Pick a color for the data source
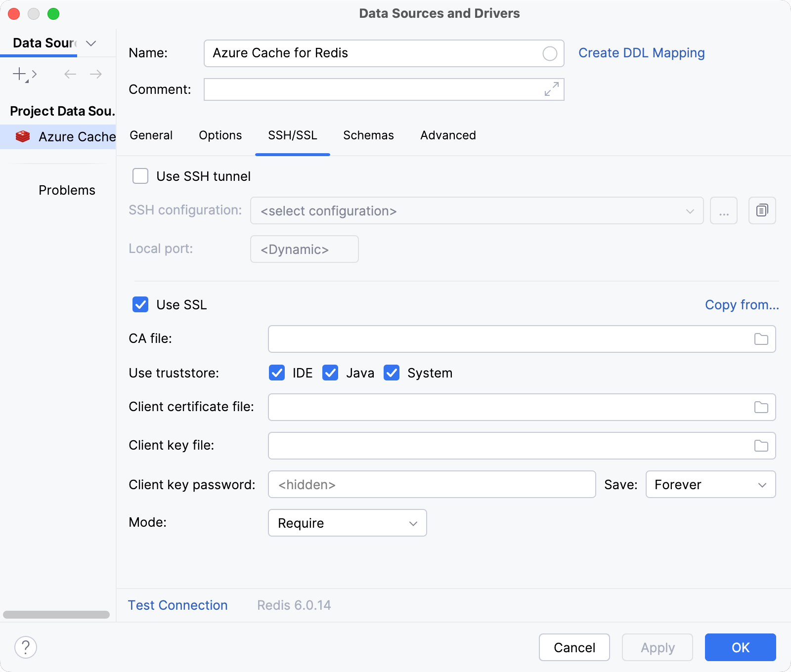791x672 pixels. (550, 53)
